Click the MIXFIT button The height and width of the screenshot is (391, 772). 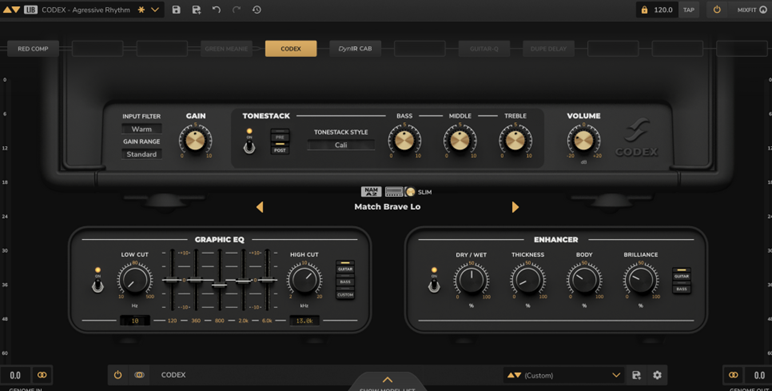tap(751, 10)
